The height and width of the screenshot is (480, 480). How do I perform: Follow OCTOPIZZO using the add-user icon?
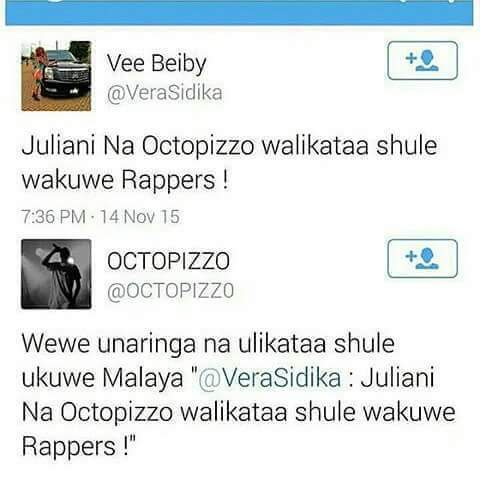pyautogui.click(x=422, y=258)
